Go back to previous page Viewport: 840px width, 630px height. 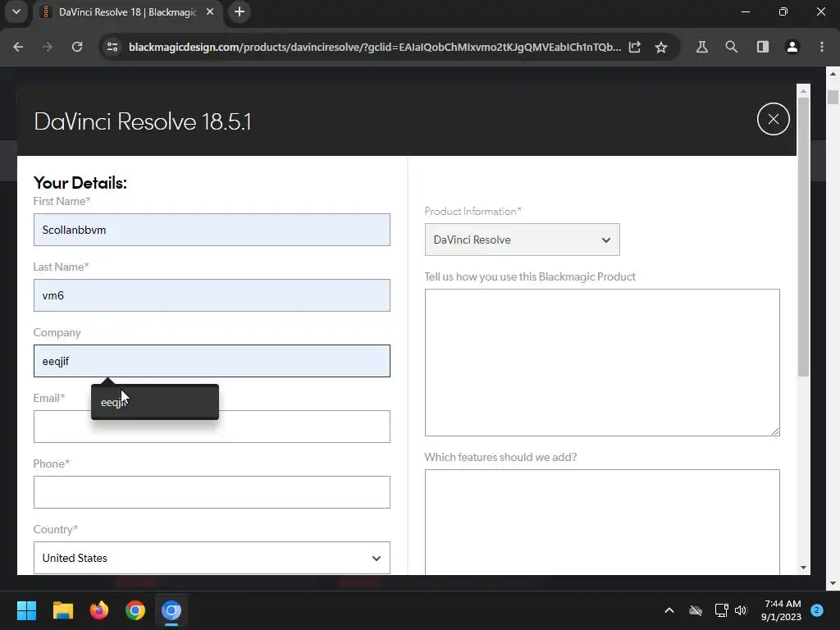[x=18, y=47]
